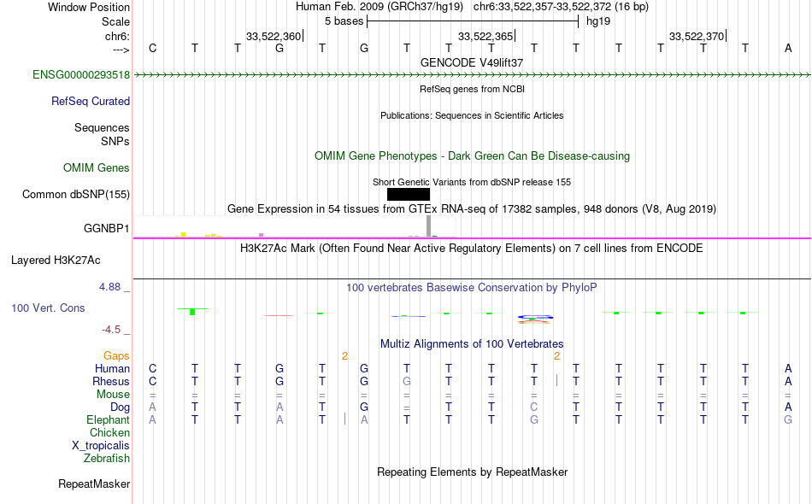
Task: Click the Scale label
Action: click(115, 21)
